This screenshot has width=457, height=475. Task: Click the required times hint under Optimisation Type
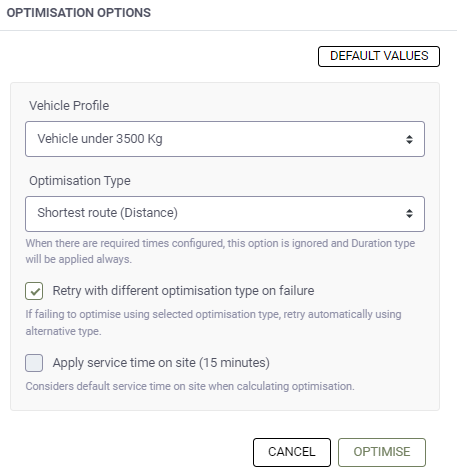point(220,251)
